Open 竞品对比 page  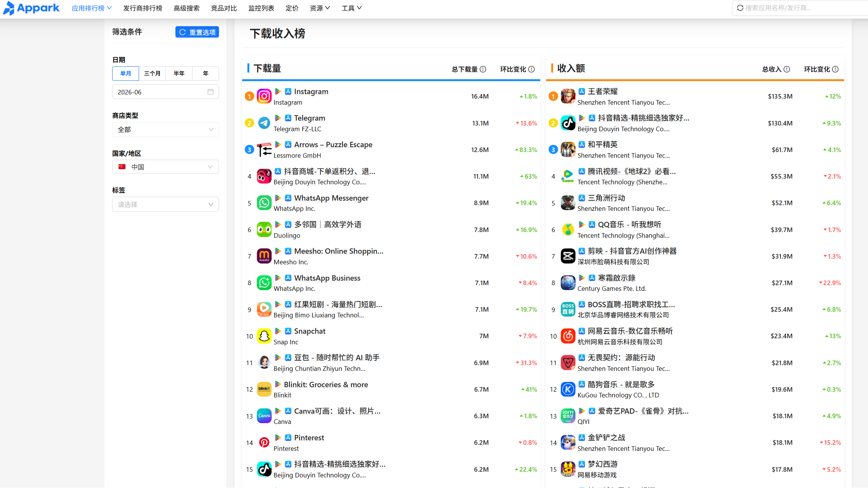[224, 8]
